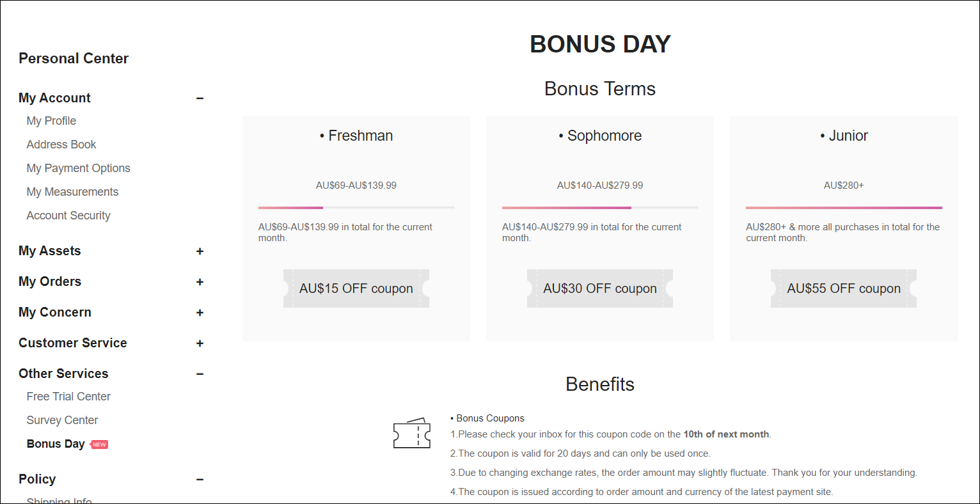
Task: Click the AU$30 OFF coupon
Action: point(600,288)
